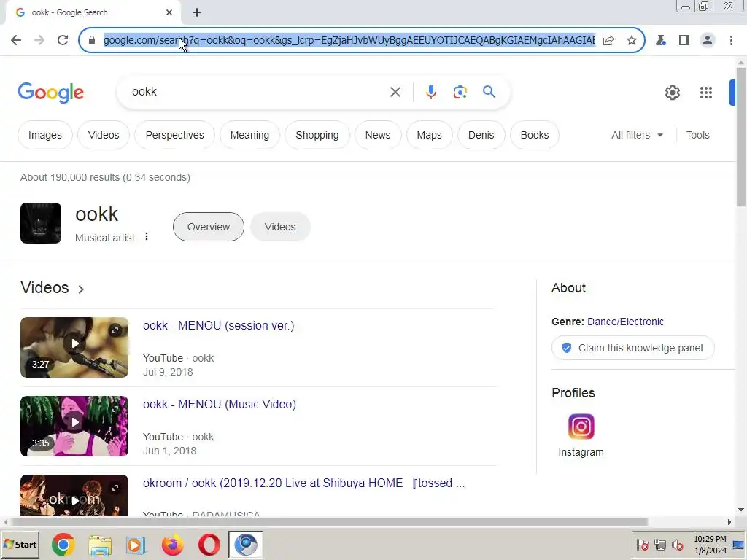Screen dimensions: 747x560
Task: Switch to the active taskbar browser window
Action: (x=245, y=545)
